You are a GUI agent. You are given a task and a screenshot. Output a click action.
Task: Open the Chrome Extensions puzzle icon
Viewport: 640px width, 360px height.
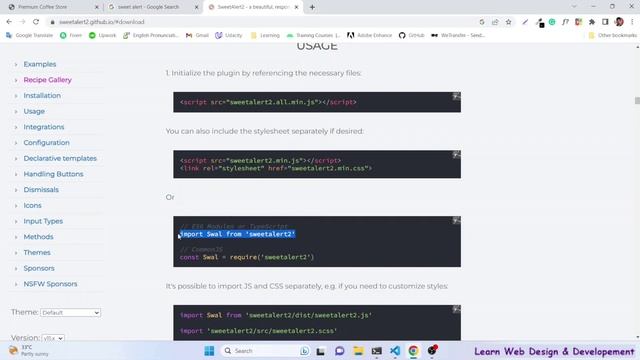[x=592, y=22]
